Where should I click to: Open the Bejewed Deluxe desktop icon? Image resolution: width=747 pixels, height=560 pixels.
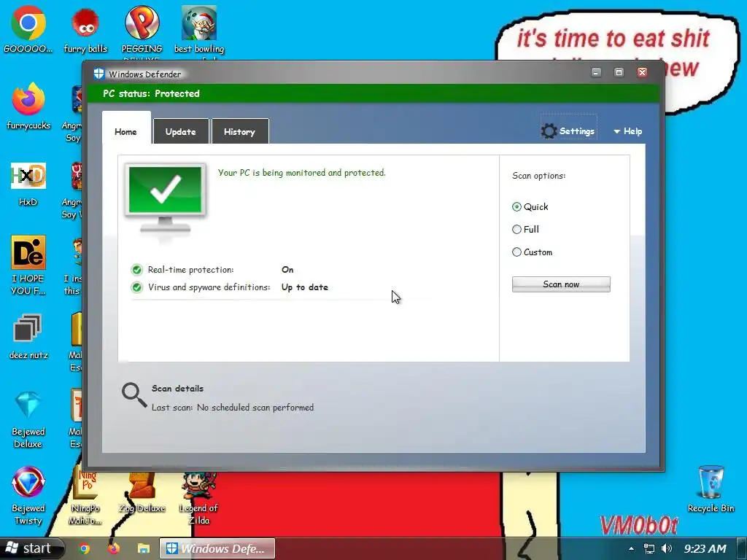pyautogui.click(x=28, y=419)
